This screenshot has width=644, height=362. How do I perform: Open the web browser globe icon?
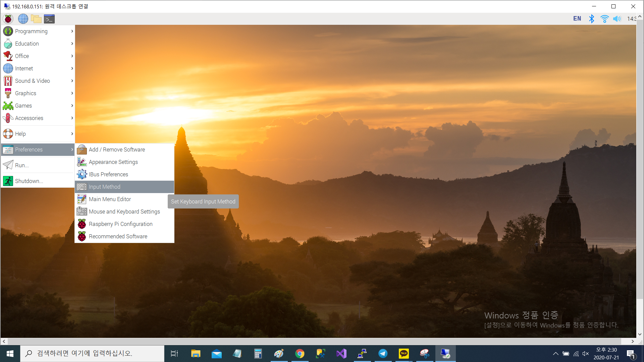click(x=23, y=19)
